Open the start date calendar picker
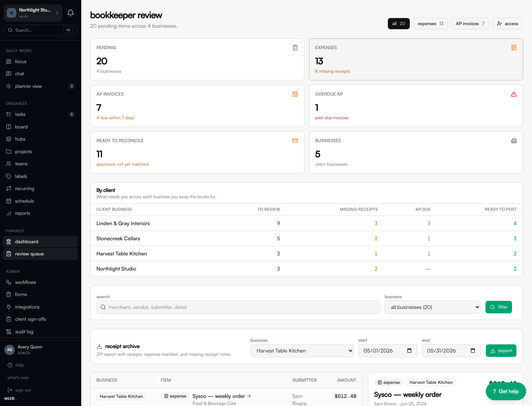This screenshot has width=532, height=406. coord(409,351)
